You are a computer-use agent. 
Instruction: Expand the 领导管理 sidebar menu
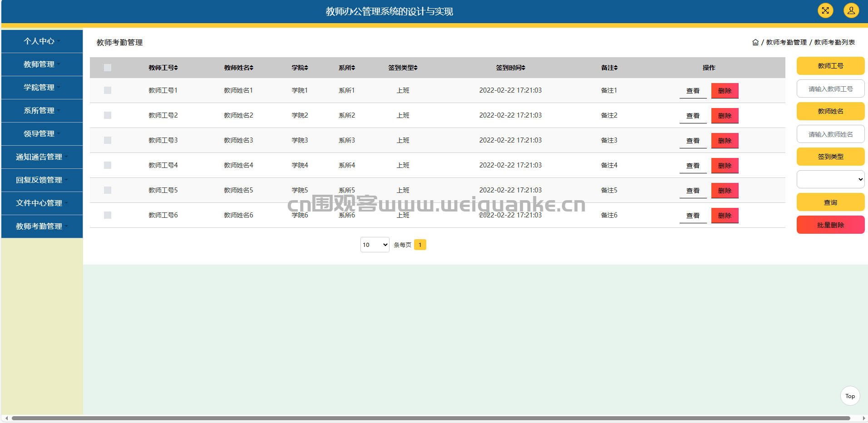coord(42,134)
